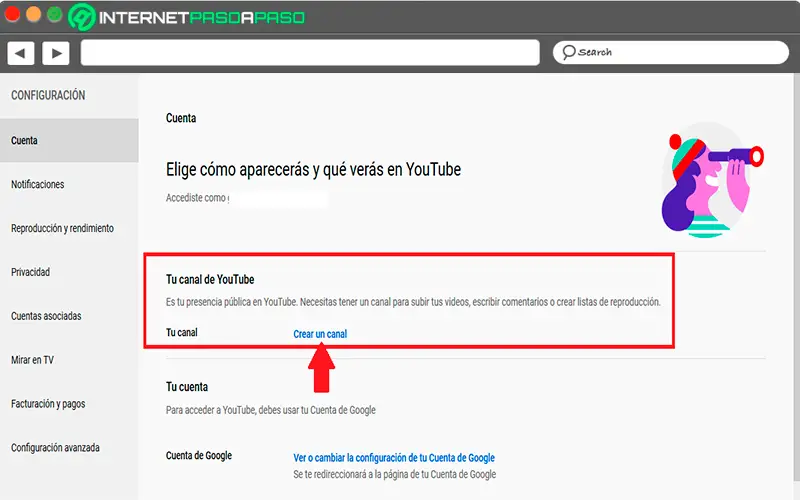Click the orange minimize window dot
Image resolution: width=800 pixels, height=500 pixels.
(x=34, y=14)
